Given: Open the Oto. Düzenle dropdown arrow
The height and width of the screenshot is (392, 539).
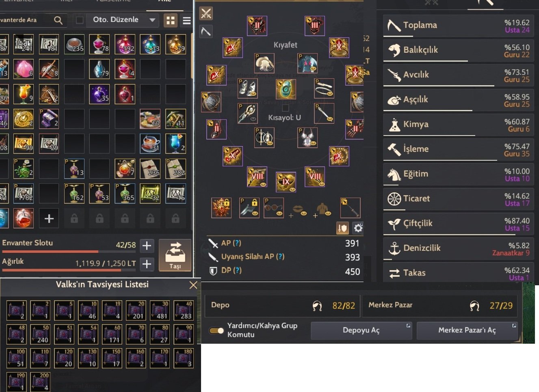Looking at the screenshot, I should point(152,20).
